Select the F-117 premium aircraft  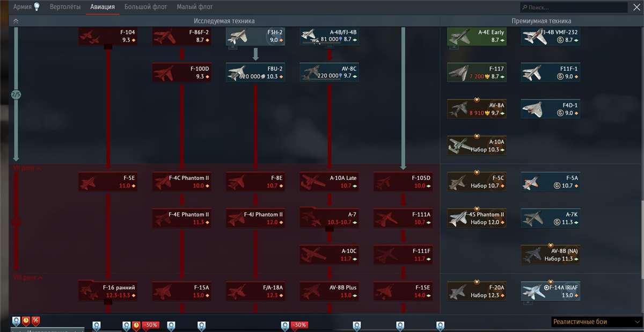tap(477, 73)
